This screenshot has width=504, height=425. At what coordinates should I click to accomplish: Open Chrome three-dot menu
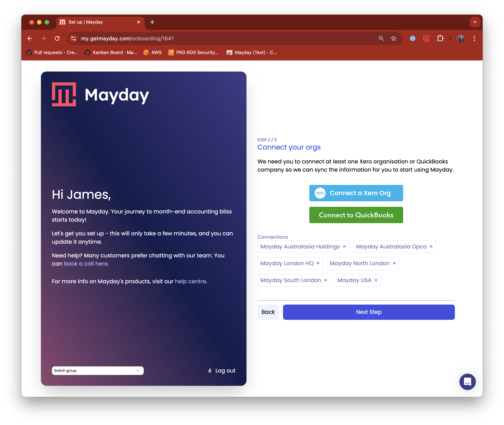tap(474, 39)
